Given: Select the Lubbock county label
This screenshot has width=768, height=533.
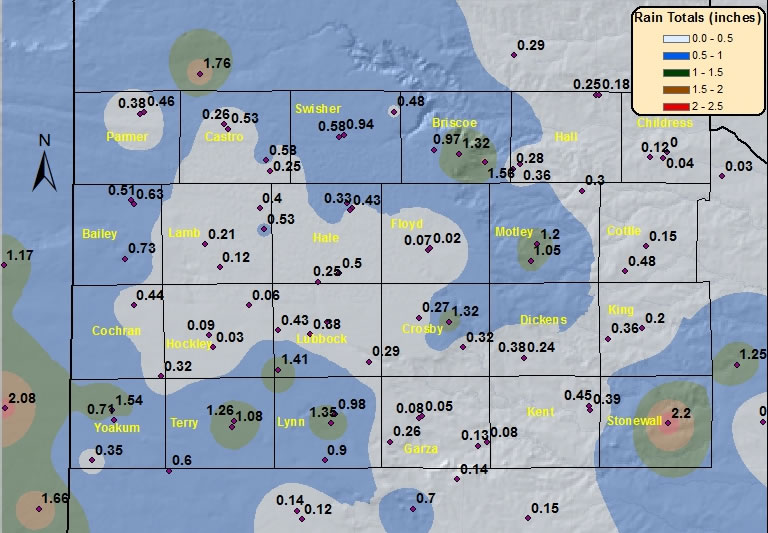Looking at the screenshot, I should pos(321,339).
